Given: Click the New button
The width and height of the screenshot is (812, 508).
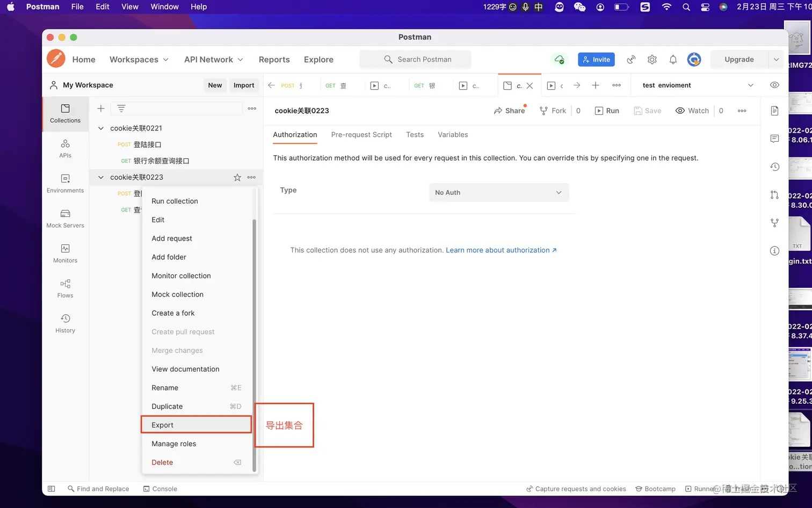Looking at the screenshot, I should coord(215,85).
